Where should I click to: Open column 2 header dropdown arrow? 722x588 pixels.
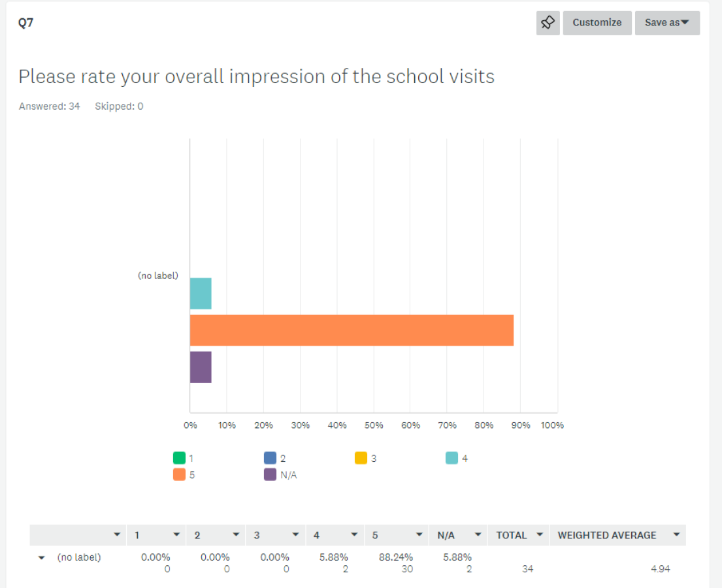pyautogui.click(x=236, y=534)
